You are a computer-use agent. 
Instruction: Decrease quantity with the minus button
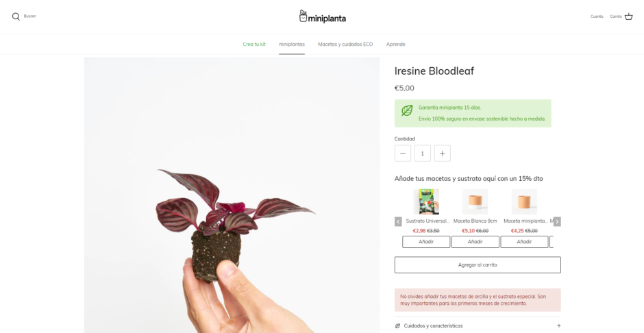click(403, 153)
